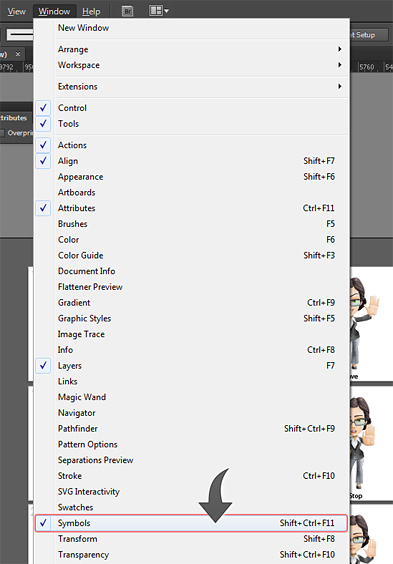Show the Artboards panel
This screenshot has width=393, height=564.
click(x=192, y=192)
